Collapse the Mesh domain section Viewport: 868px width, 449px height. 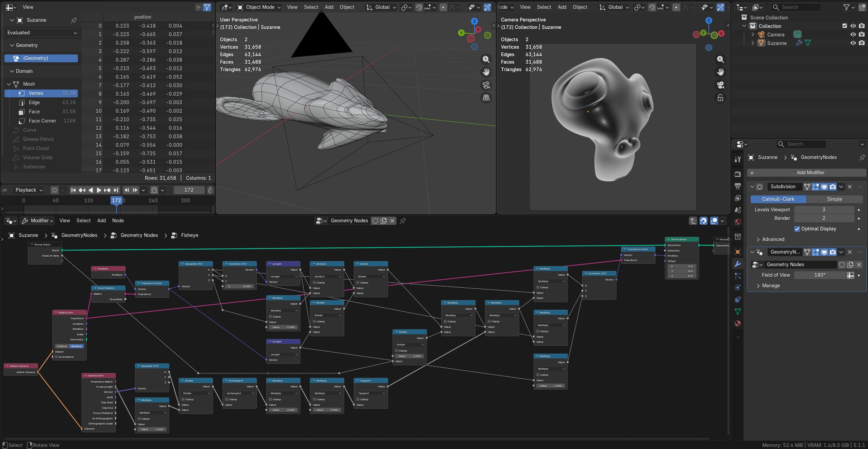(9, 84)
